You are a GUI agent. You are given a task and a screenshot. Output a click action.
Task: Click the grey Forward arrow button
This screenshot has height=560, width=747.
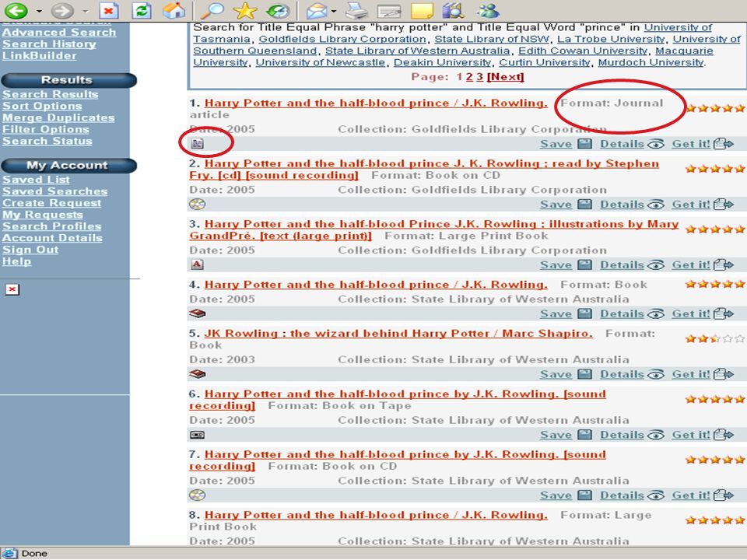coord(62,10)
